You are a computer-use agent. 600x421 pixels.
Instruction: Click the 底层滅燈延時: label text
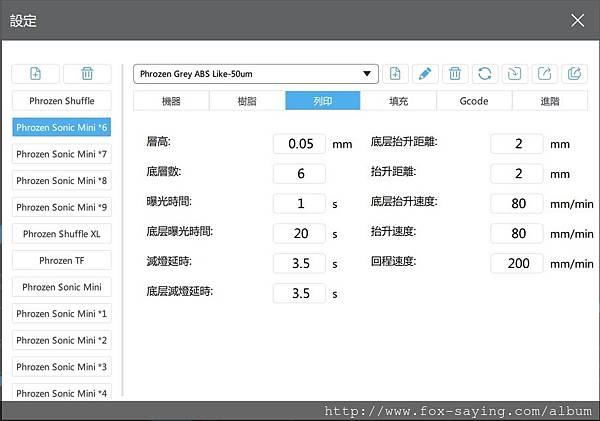(x=179, y=291)
